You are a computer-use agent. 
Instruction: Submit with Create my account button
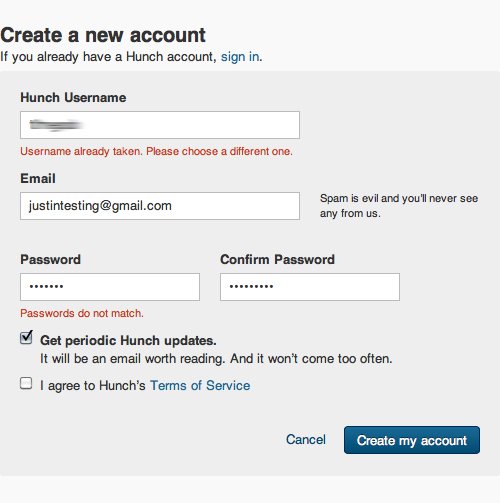[x=412, y=440]
